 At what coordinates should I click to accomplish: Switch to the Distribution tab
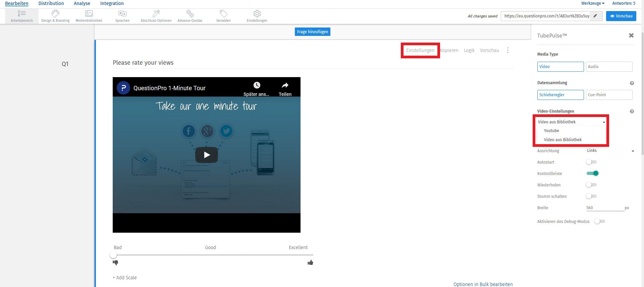(x=51, y=3)
